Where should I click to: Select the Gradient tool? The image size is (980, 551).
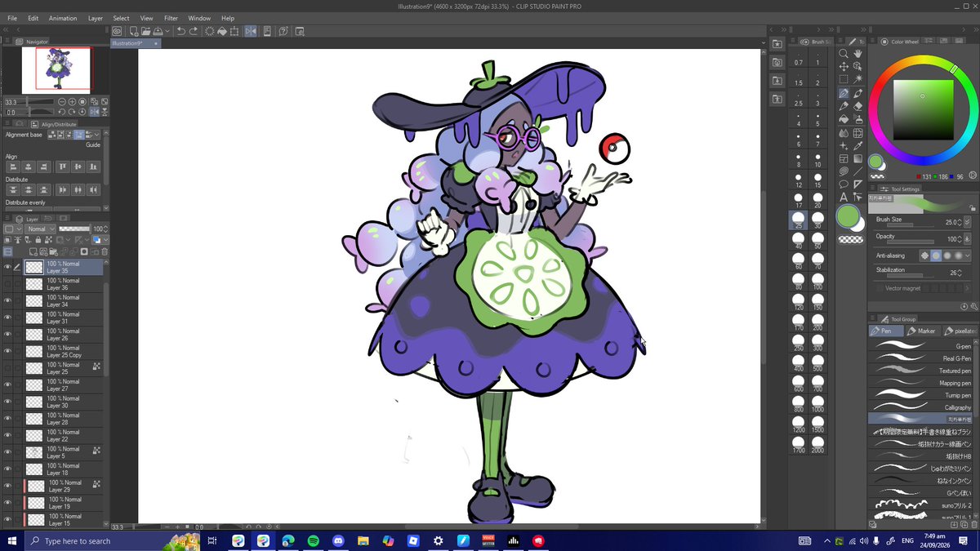858,158
